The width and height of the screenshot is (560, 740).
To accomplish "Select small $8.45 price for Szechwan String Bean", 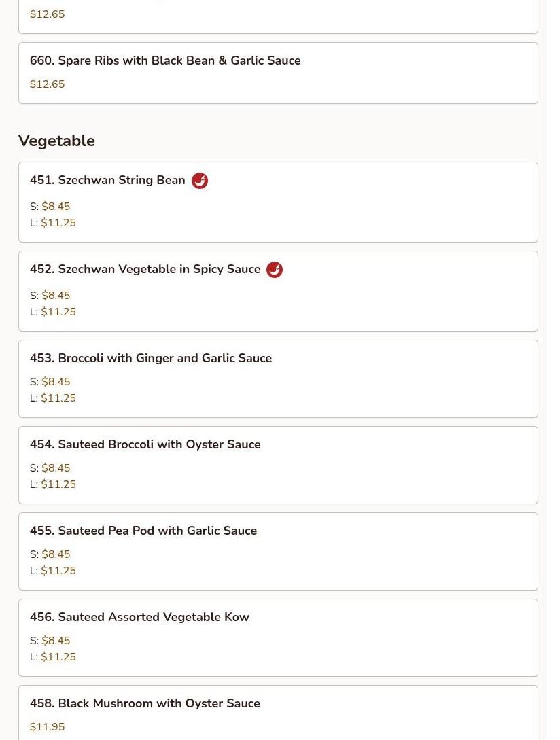I will pyautogui.click(x=56, y=207).
